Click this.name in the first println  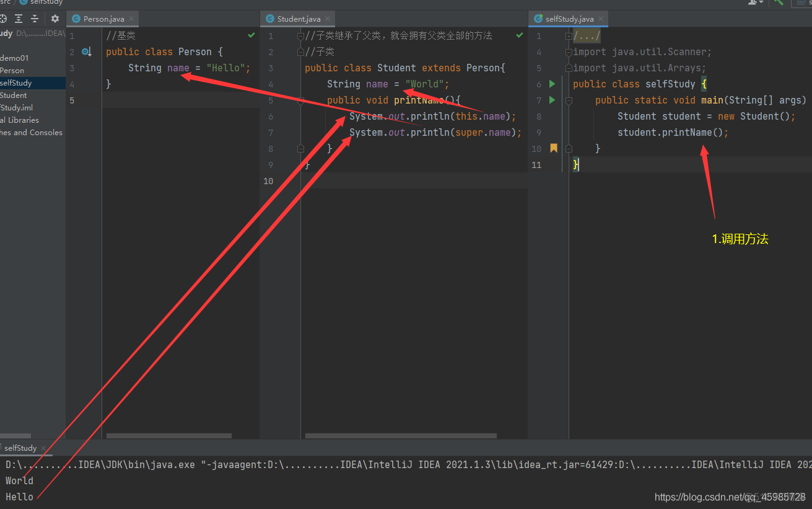[x=481, y=116]
